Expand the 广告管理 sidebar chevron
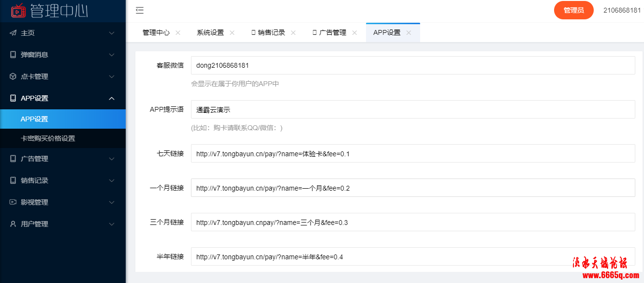Viewport: 644px width, 283px height. pos(112,159)
